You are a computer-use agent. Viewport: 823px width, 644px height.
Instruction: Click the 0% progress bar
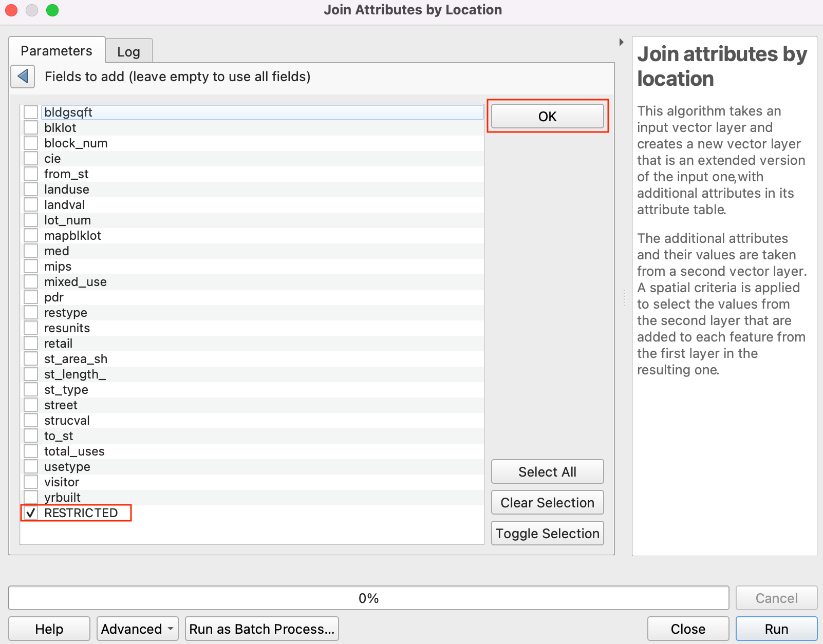(368, 598)
